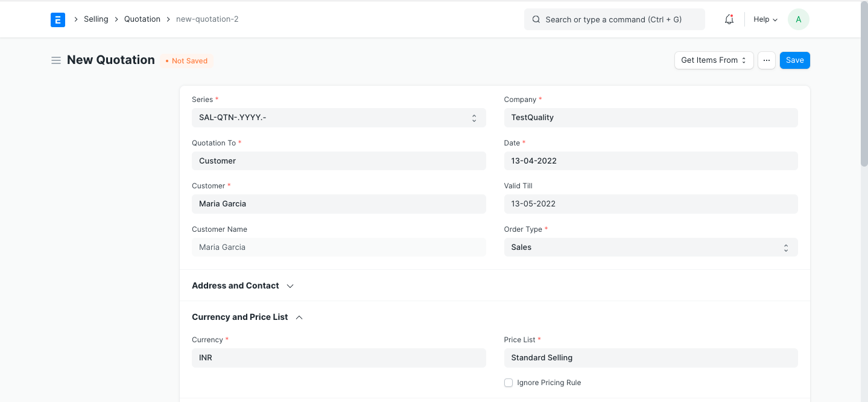
Task: Open the notifications bell
Action: tap(729, 19)
